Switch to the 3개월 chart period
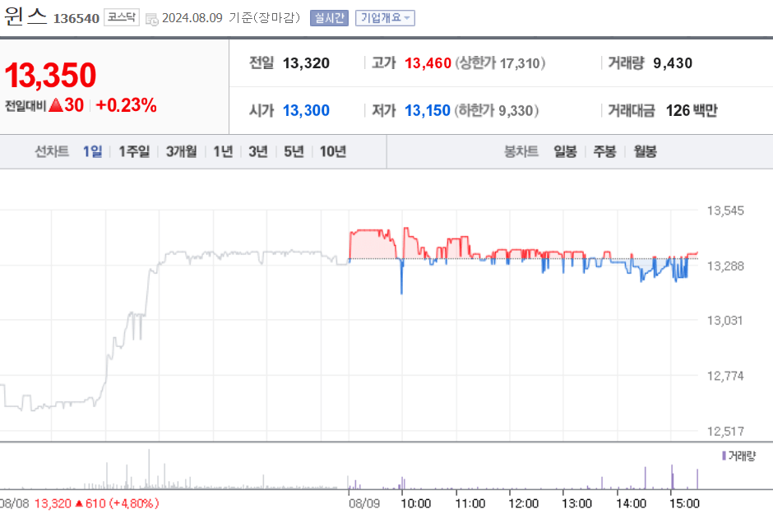The height and width of the screenshot is (532, 773). click(182, 151)
